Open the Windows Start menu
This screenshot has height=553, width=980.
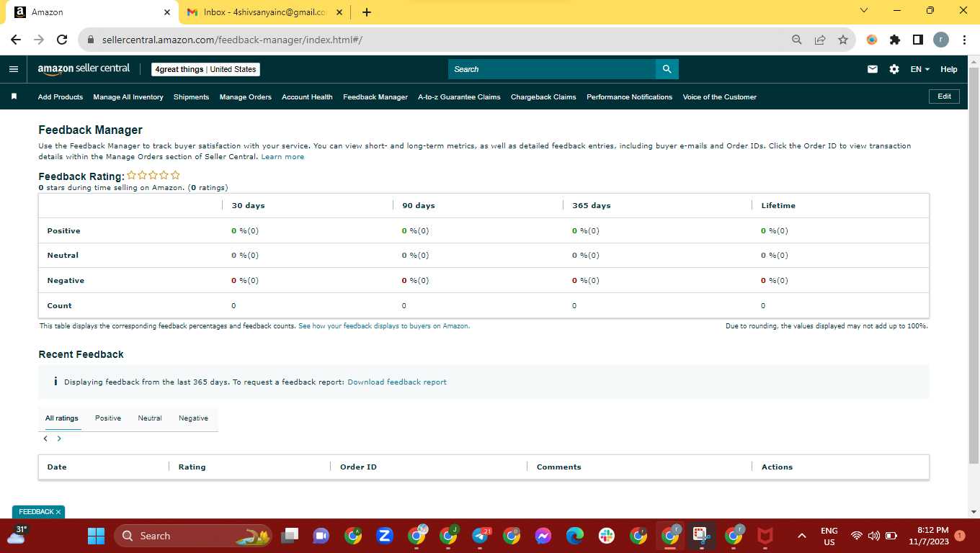pos(96,536)
